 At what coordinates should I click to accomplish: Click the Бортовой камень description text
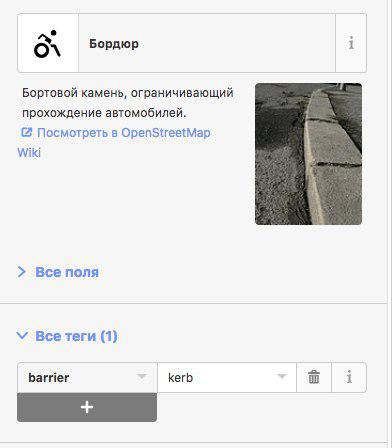[128, 103]
